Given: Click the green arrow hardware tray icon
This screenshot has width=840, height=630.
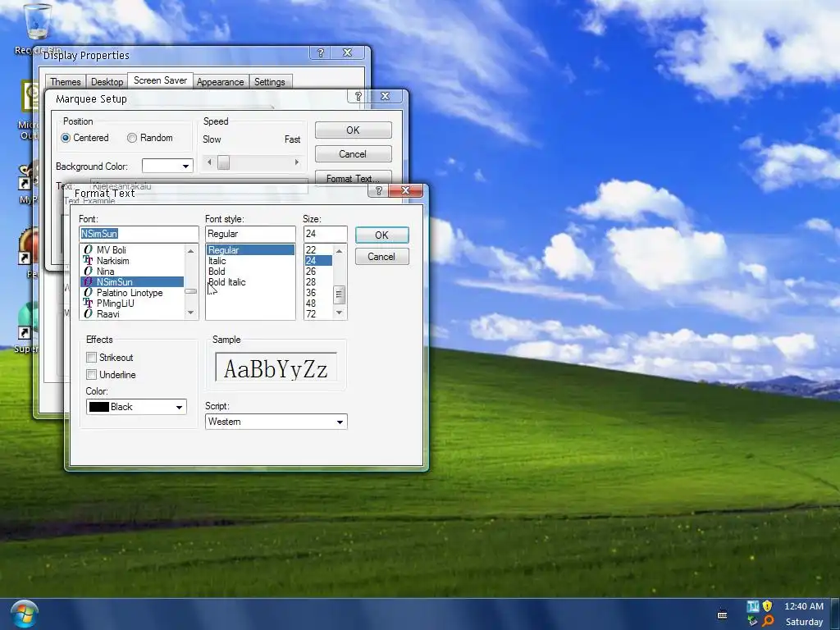Looking at the screenshot, I should pos(753,622).
